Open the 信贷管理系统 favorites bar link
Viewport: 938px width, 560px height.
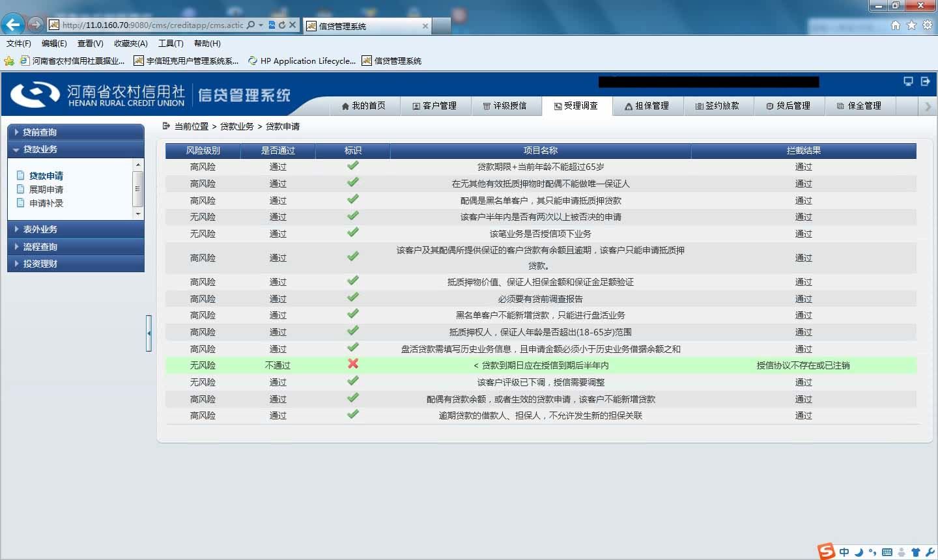(x=391, y=61)
